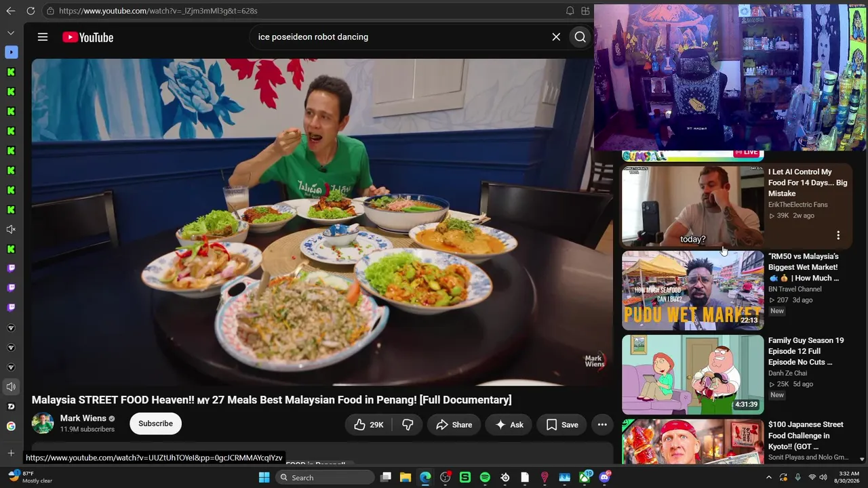Run the YouTube search with magnifier button
Viewport: 868px width, 488px height.
[580, 37]
